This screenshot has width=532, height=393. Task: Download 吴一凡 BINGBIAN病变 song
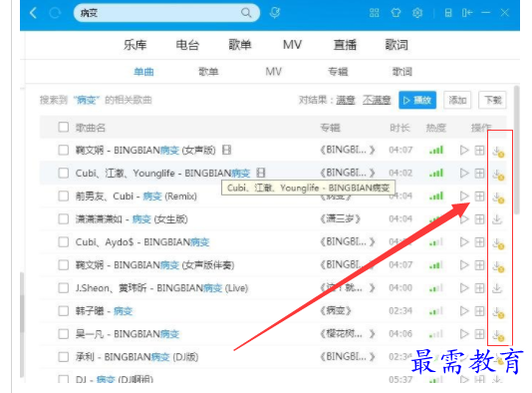coord(498,335)
